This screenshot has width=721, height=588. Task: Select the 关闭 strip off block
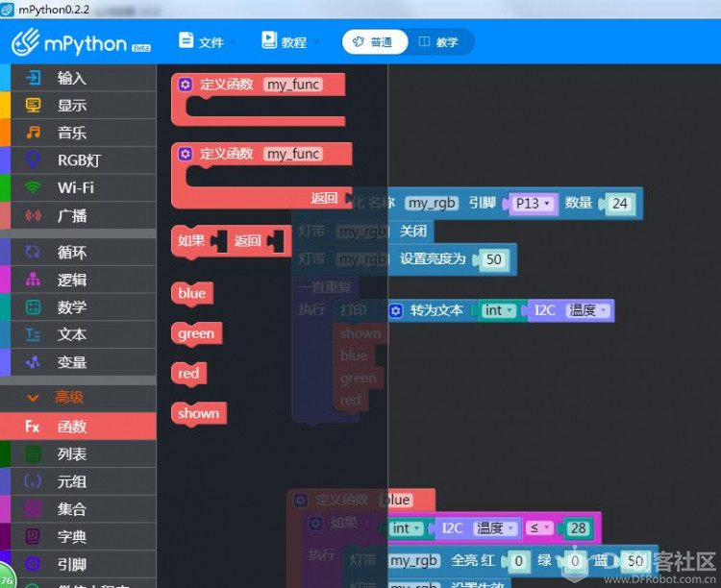(x=413, y=231)
